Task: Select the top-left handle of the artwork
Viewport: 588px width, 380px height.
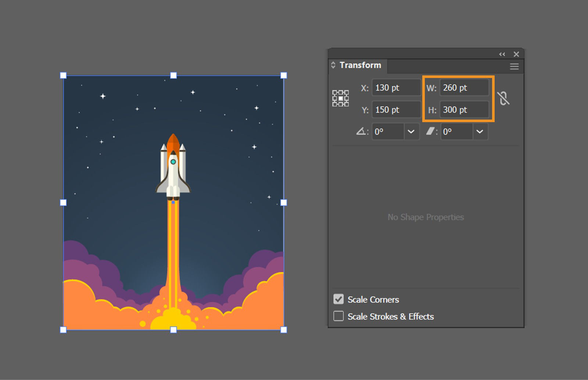Action: [63, 75]
